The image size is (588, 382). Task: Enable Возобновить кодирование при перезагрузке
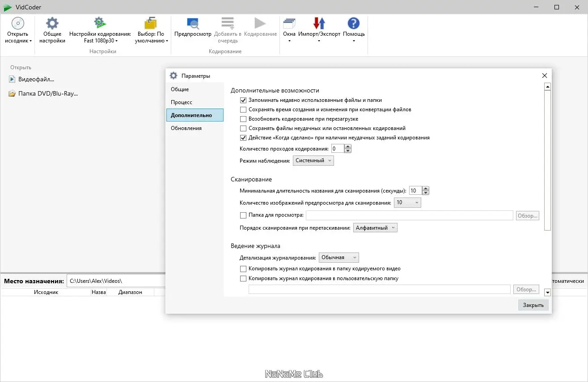[x=243, y=119]
